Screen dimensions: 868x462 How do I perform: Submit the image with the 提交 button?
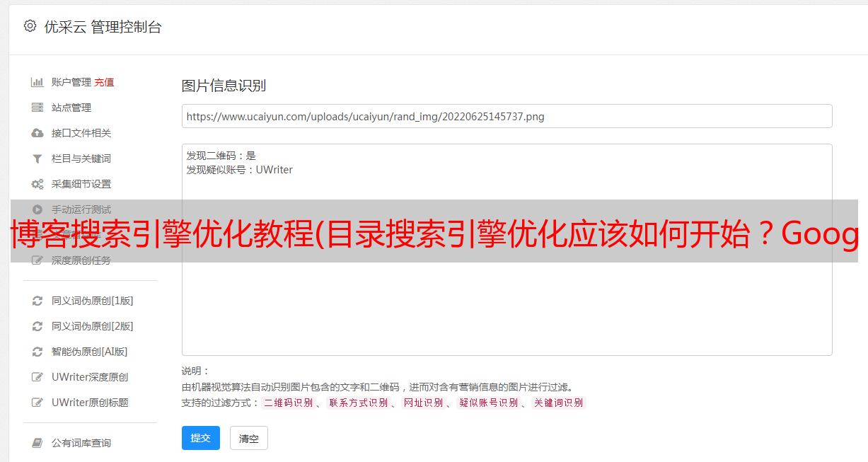click(x=201, y=438)
